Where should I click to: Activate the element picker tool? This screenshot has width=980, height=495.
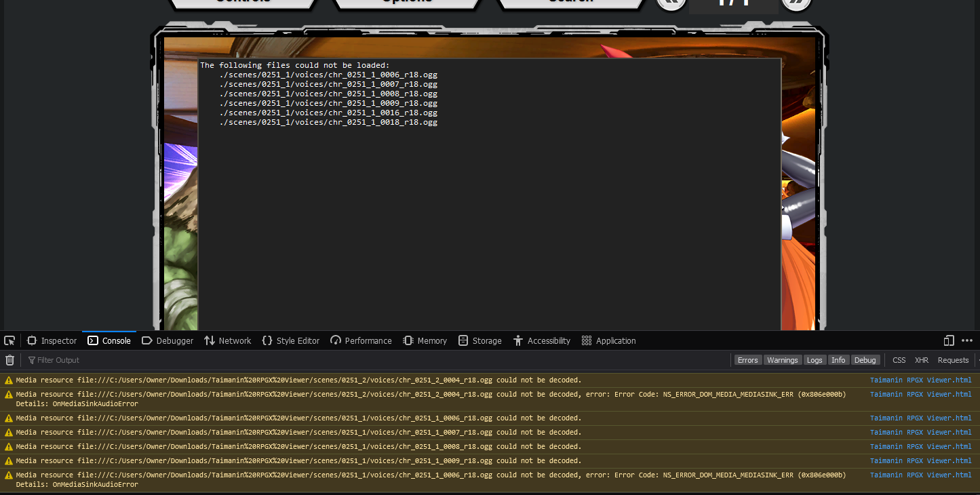(x=9, y=340)
